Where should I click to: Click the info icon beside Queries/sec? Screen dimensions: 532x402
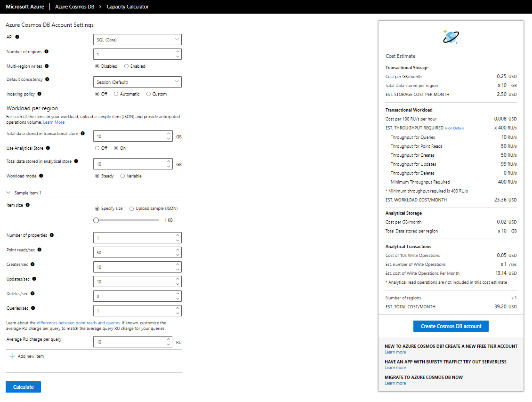tap(33, 308)
